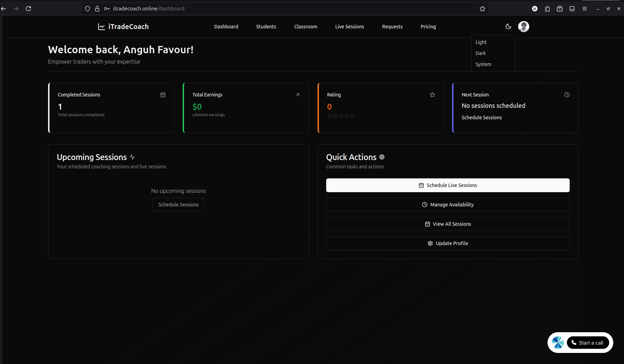Click the iTradeCoach brand name
Viewport: 624px width, 364px height.
pyautogui.click(x=128, y=27)
